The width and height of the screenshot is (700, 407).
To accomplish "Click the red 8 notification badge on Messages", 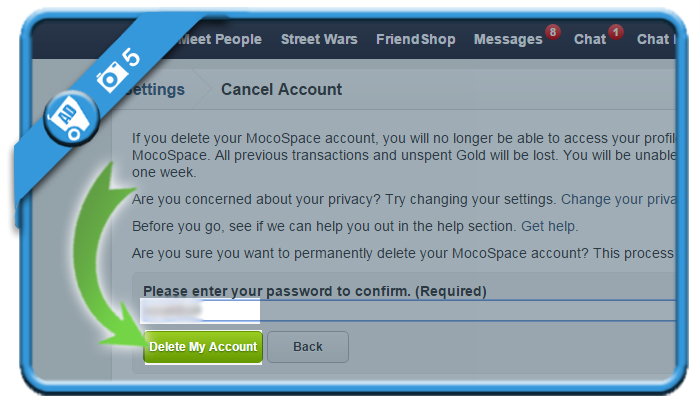I will (553, 32).
